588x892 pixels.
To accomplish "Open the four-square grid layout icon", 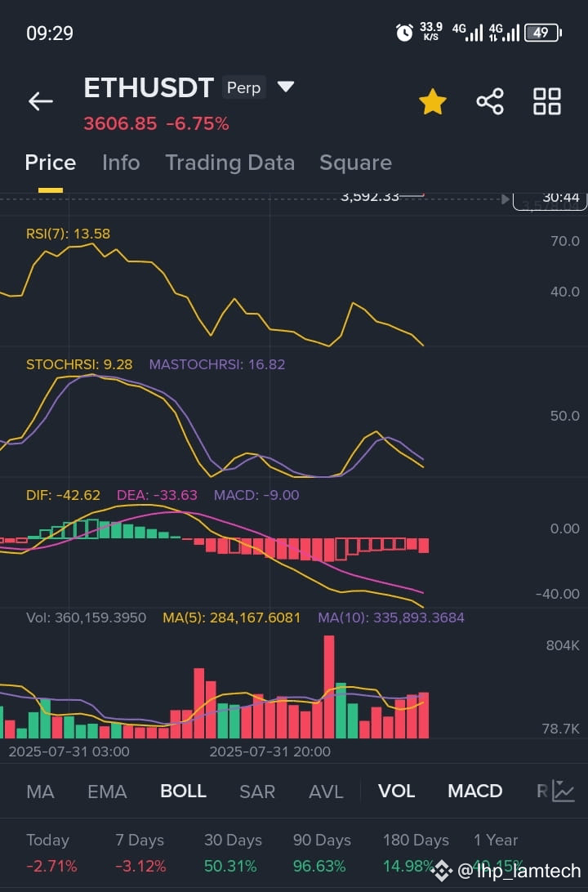I will (547, 102).
